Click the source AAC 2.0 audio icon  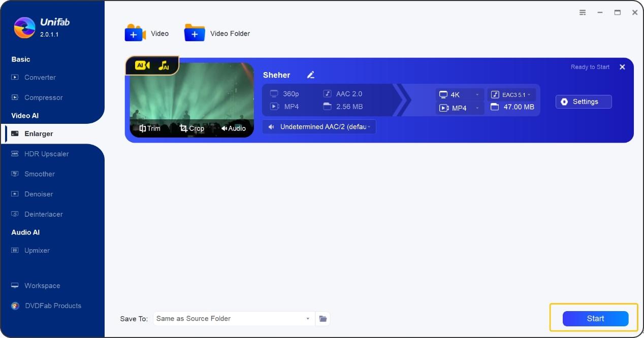tap(328, 94)
